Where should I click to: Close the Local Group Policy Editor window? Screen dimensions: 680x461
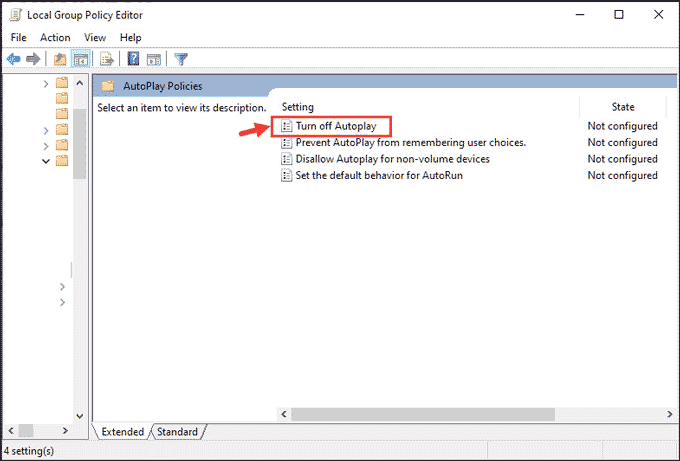(x=658, y=15)
